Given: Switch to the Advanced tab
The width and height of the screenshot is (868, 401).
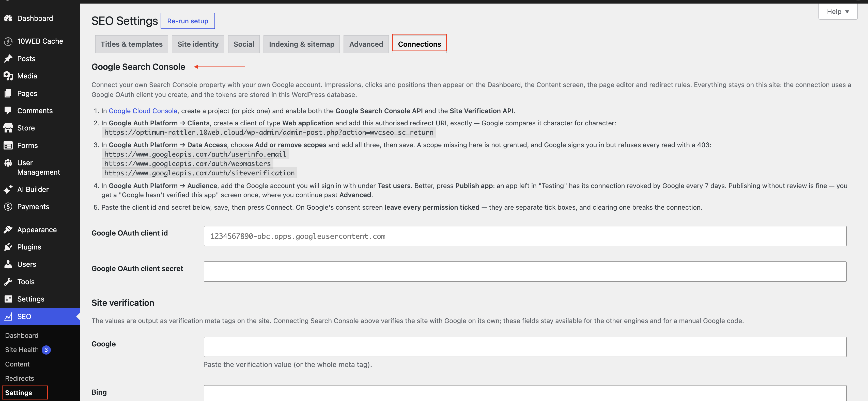Looking at the screenshot, I should point(366,44).
